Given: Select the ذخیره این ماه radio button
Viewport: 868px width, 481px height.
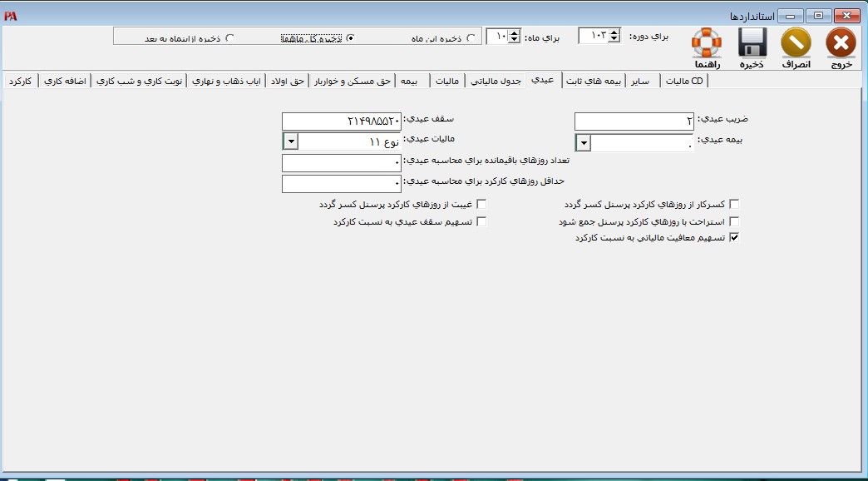Looking at the screenshot, I should click(472, 37).
